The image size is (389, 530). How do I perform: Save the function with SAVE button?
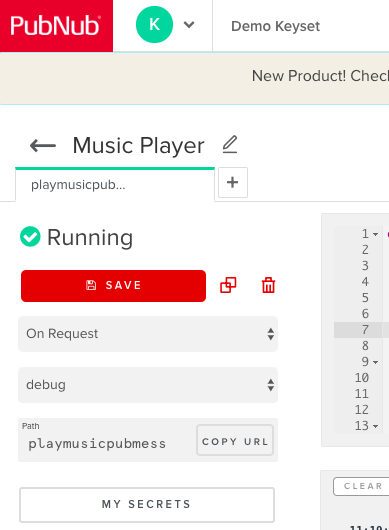(x=113, y=286)
